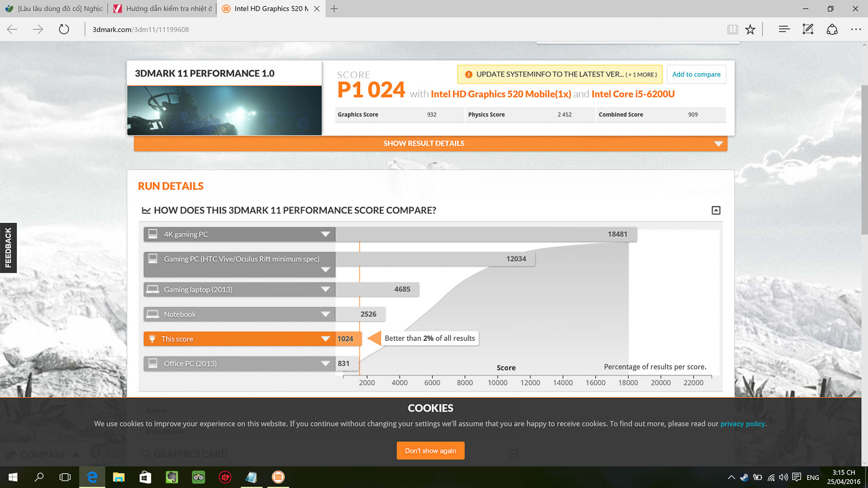
Task: Open the Edge Hub panel
Action: [x=784, y=29]
